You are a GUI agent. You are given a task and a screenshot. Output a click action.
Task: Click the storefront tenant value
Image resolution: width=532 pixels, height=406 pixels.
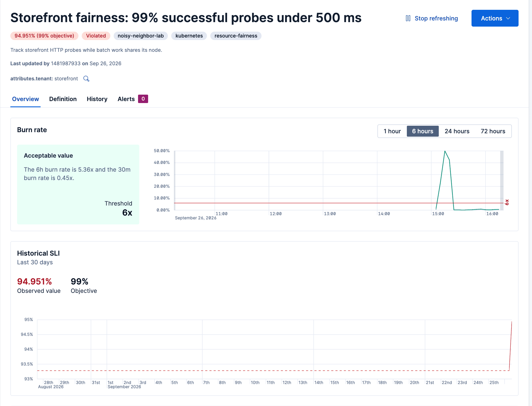tap(66, 79)
